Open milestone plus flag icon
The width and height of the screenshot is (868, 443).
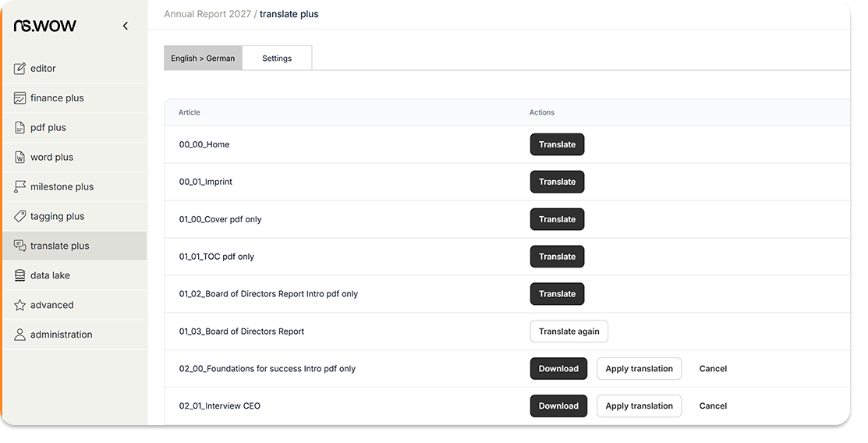coord(20,187)
